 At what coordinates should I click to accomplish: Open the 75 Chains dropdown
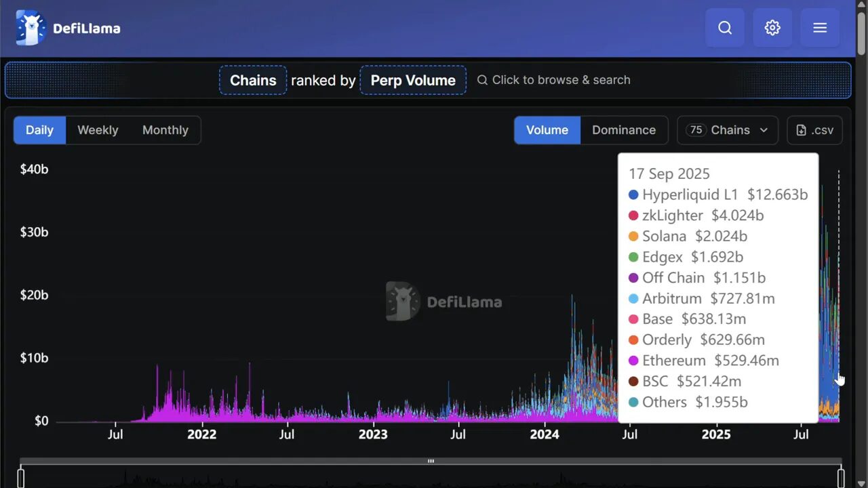[x=727, y=130]
